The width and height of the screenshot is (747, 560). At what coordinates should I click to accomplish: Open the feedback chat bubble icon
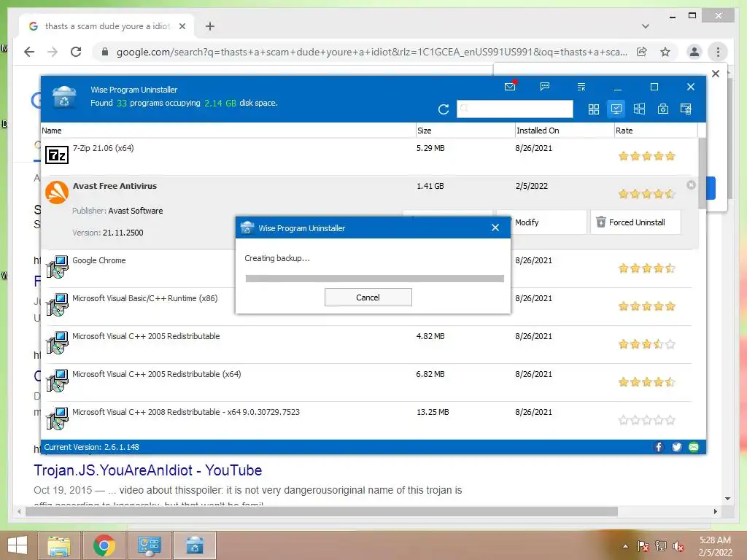coord(545,87)
